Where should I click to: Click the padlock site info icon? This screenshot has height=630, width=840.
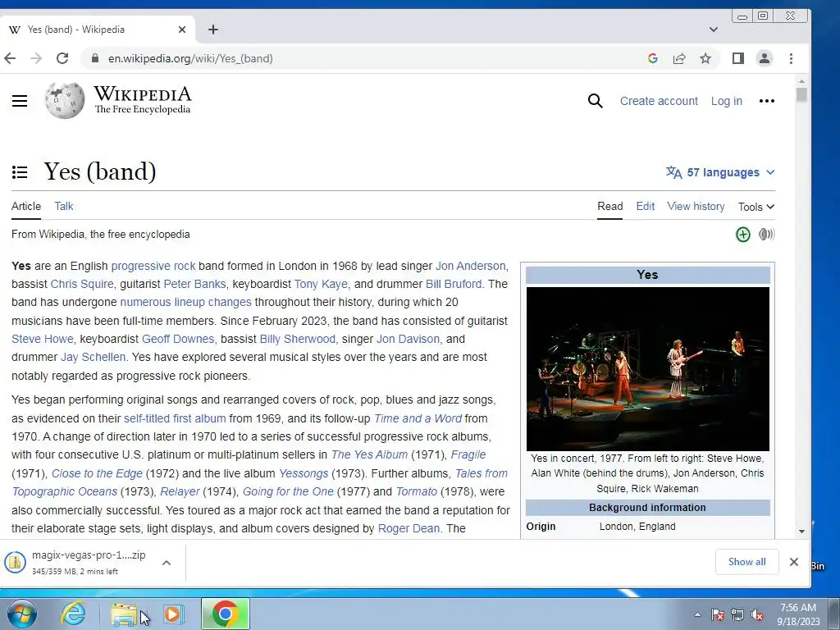point(95,58)
